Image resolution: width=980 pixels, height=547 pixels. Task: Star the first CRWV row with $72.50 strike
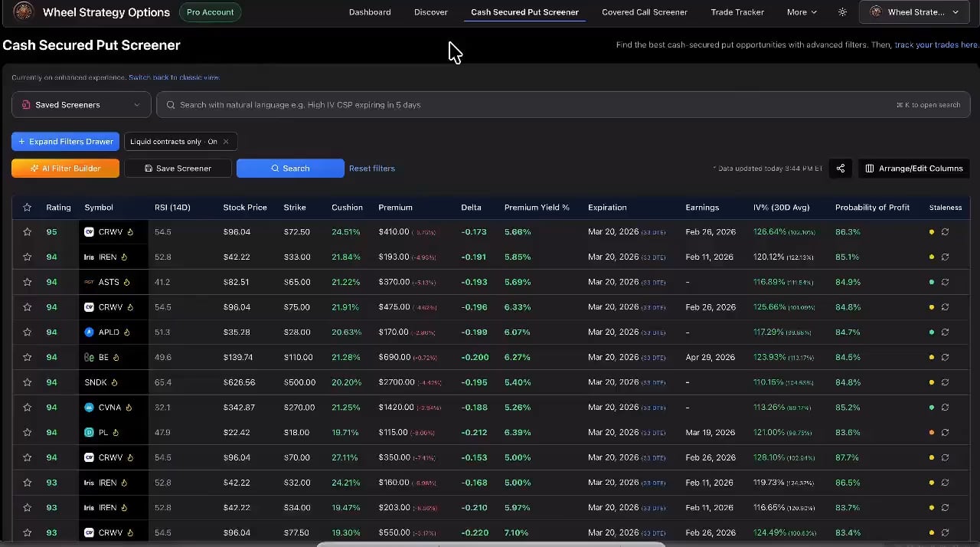28,232
